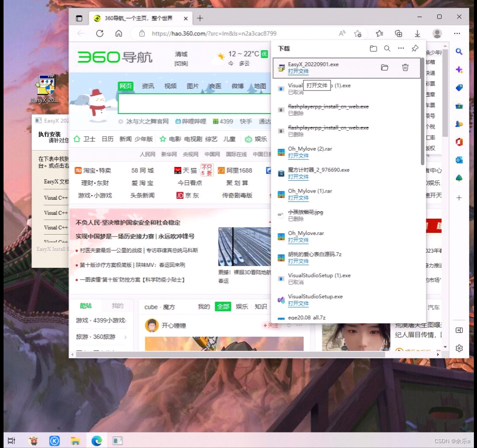The width and height of the screenshot is (477, 448).
Task: Open the shopping tag sidebar icon
Action: coord(459,87)
